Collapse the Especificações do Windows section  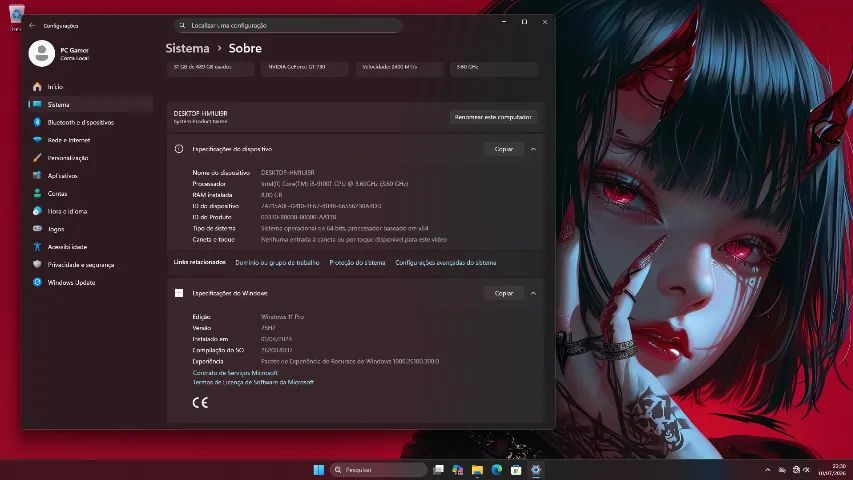(533, 293)
